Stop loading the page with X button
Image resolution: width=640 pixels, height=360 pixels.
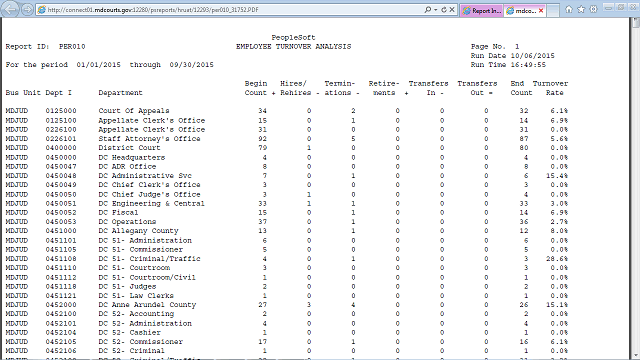tap(452, 9)
